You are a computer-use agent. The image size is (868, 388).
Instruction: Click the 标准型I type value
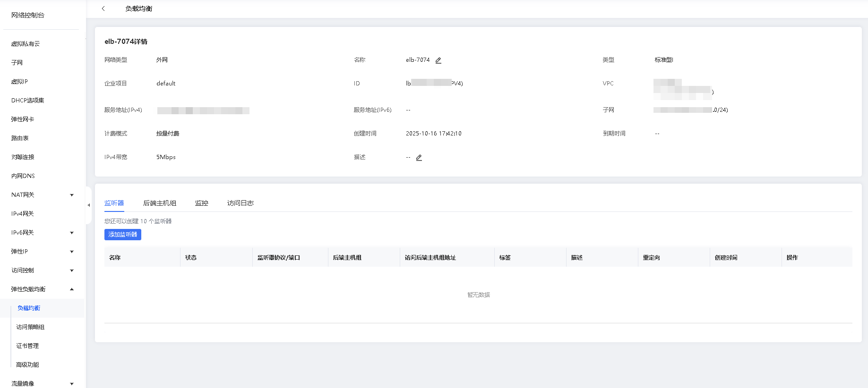664,60
